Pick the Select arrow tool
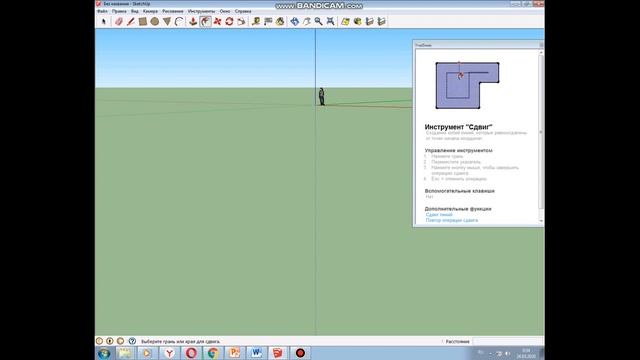The width and height of the screenshot is (640, 360). click(x=104, y=22)
